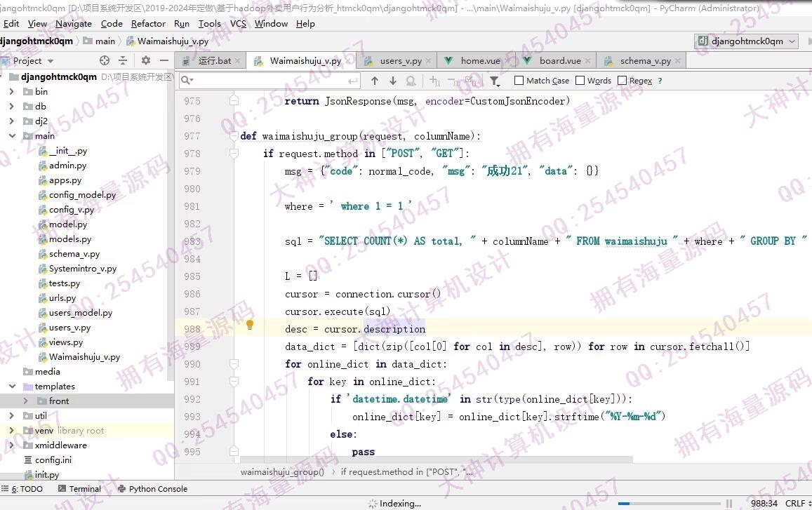
Task: Click the waimaishuju_group() breadcrumb
Action: pyautogui.click(x=282, y=471)
